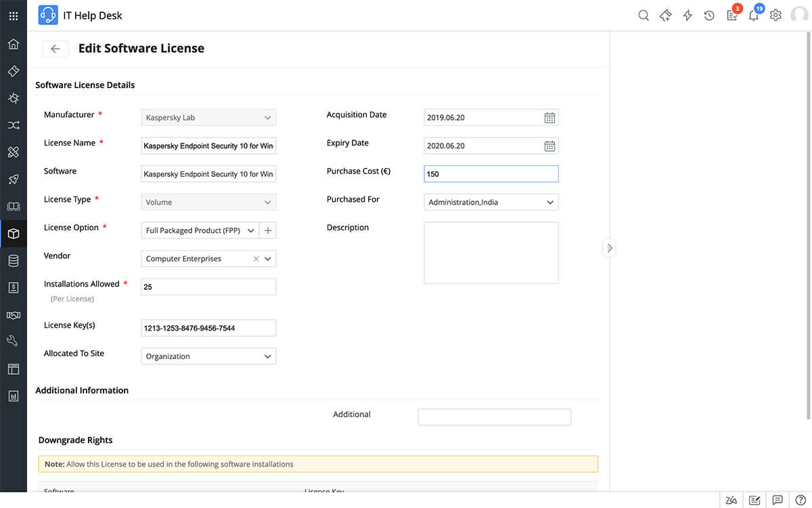Viewport: 812px width, 508px height.
Task: Open the CMDB database icon in the sidebar
Action: [13, 260]
